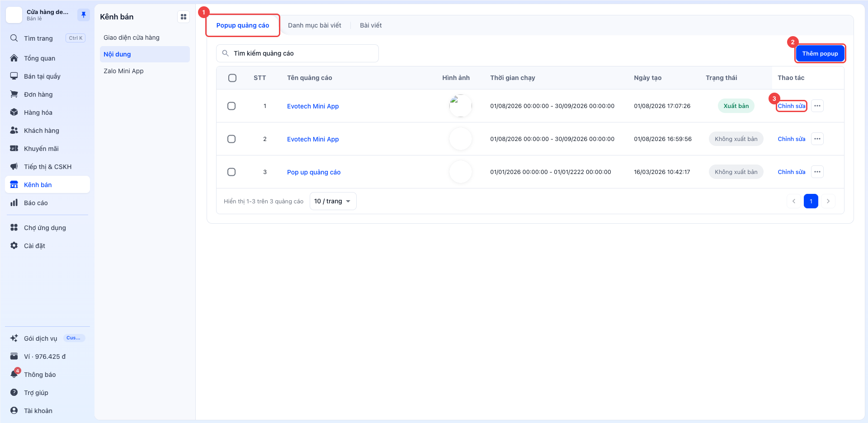This screenshot has width=868, height=423.
Task: Click the grid icon next to Kênh bán
Action: click(184, 17)
